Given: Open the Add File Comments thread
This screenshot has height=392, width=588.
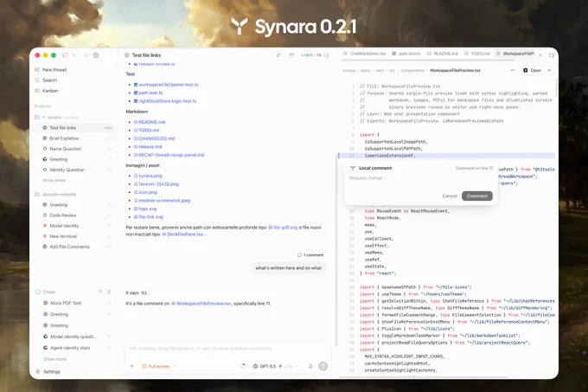Looking at the screenshot, I should 77,247.
